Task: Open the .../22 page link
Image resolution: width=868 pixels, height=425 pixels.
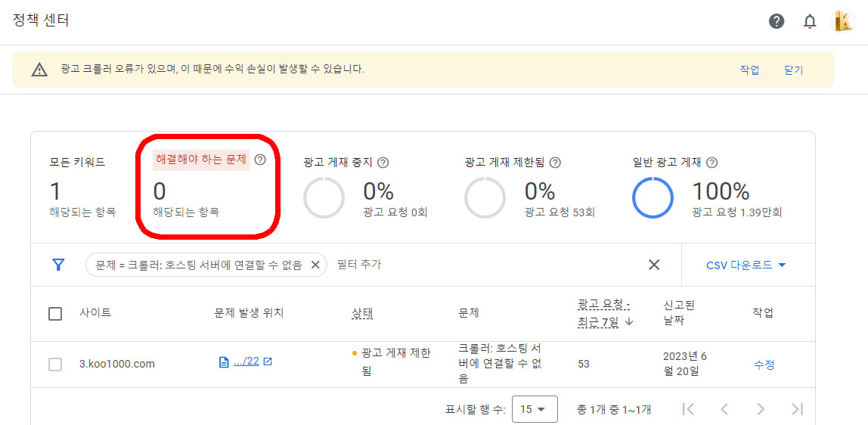Action: [x=246, y=362]
